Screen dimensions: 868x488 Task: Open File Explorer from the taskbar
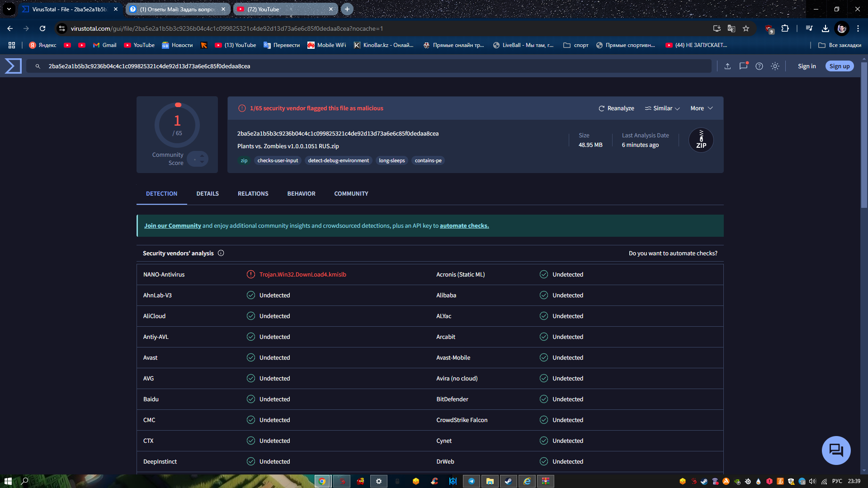tap(490, 481)
